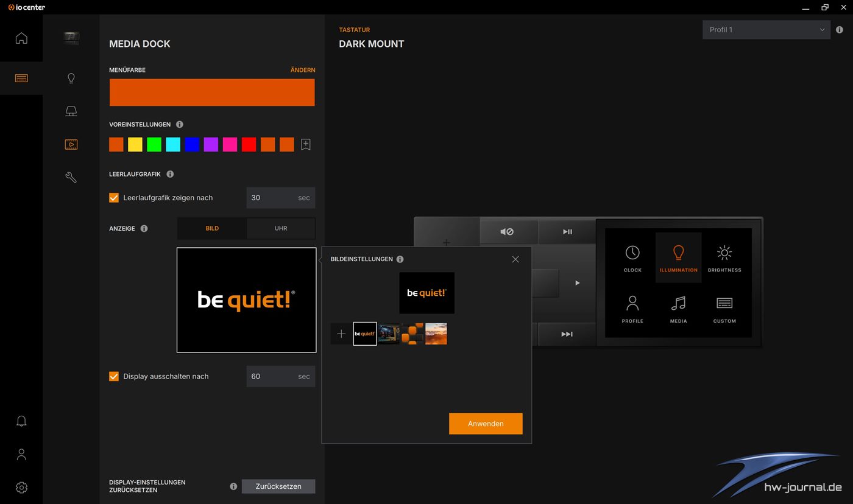
Task: Select the be quiet! logo thumbnail
Action: point(365,334)
